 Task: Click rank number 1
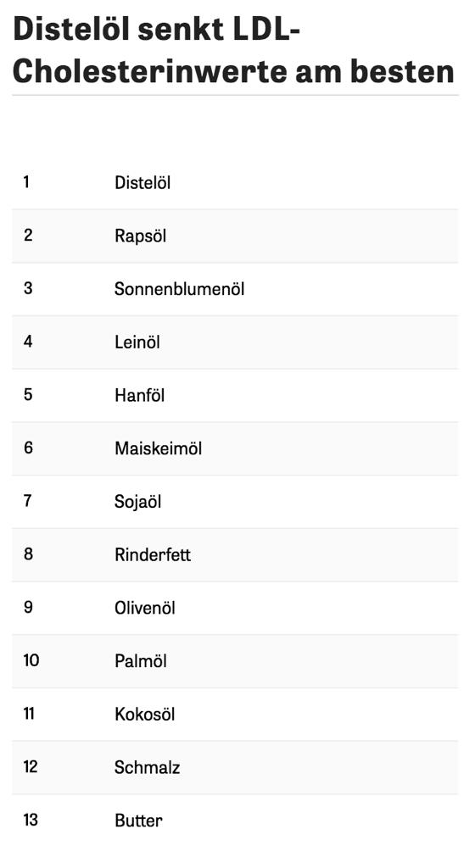26,182
